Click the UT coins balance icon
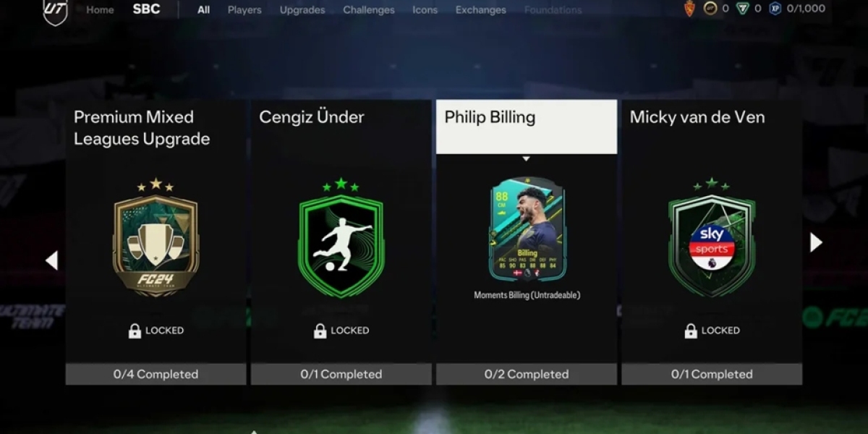 coord(710,9)
